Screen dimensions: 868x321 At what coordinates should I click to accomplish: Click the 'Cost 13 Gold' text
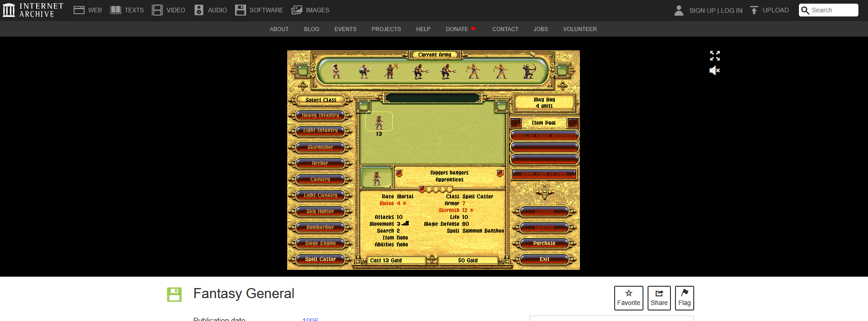(386, 261)
